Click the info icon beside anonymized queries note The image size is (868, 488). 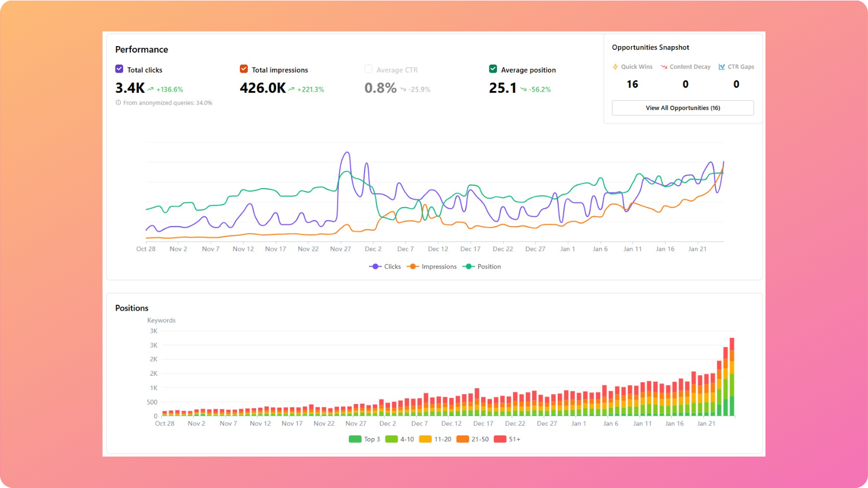pos(118,102)
